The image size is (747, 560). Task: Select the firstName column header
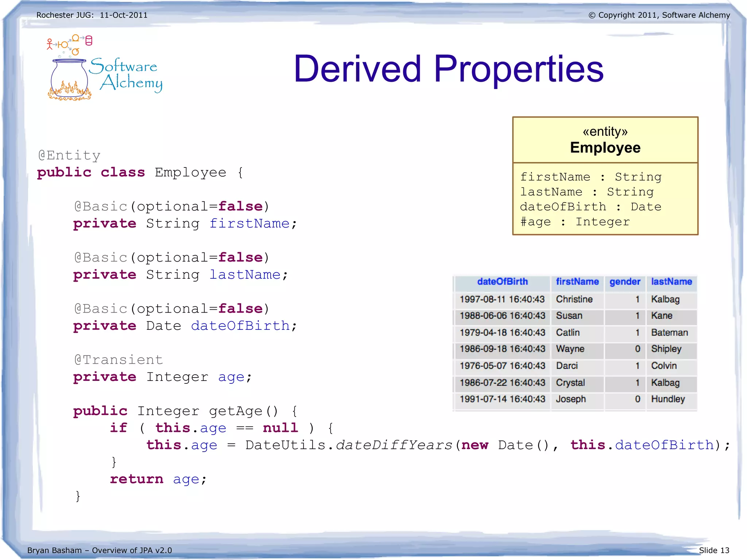(577, 282)
